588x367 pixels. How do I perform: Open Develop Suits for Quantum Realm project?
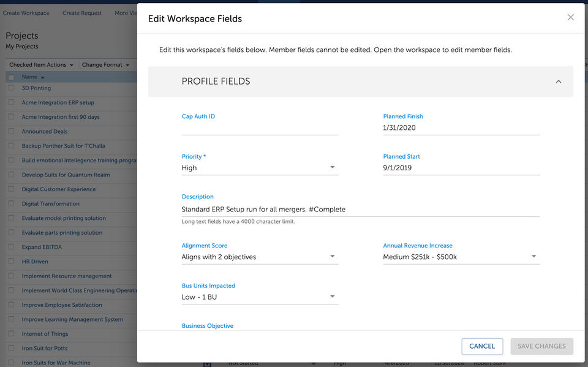coord(66,175)
